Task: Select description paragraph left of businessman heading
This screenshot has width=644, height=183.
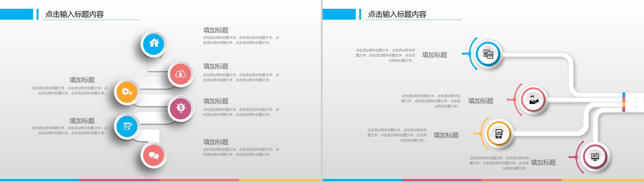Action: point(431,101)
